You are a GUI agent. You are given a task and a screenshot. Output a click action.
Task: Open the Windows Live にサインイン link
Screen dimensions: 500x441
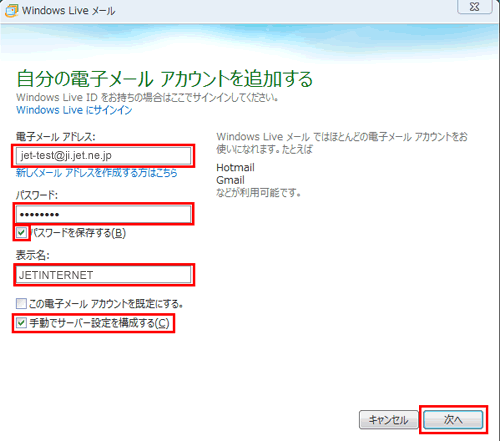point(74,110)
